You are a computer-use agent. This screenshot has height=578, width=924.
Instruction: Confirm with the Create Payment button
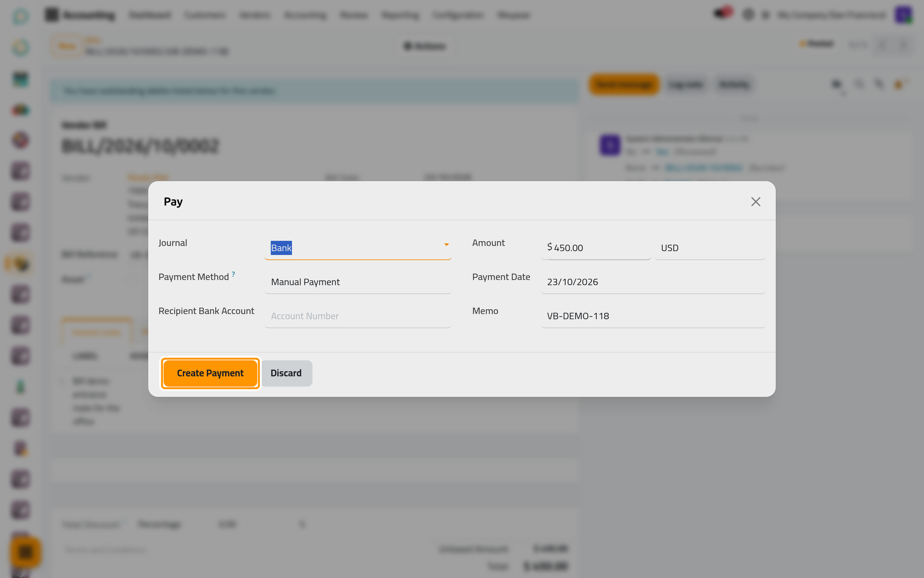click(x=210, y=373)
